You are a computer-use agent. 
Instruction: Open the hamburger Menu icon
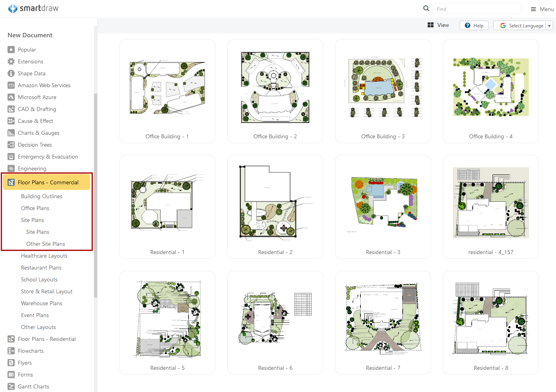[533, 9]
